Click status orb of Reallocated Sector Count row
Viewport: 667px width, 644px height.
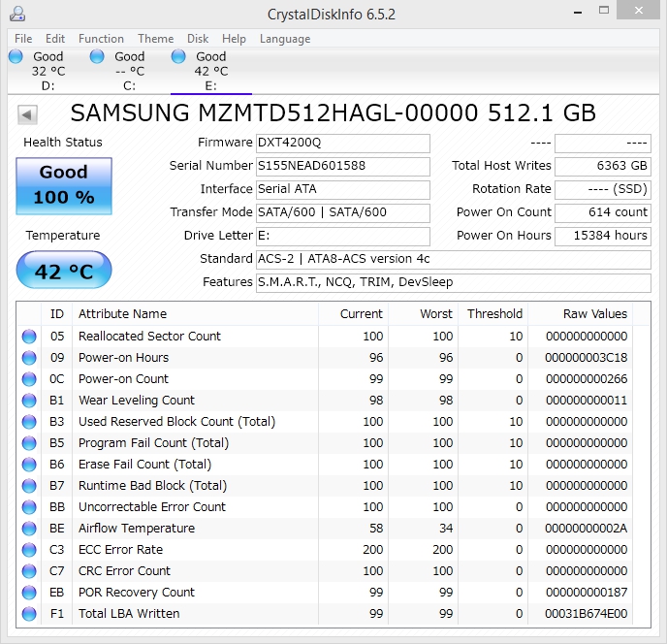29,337
